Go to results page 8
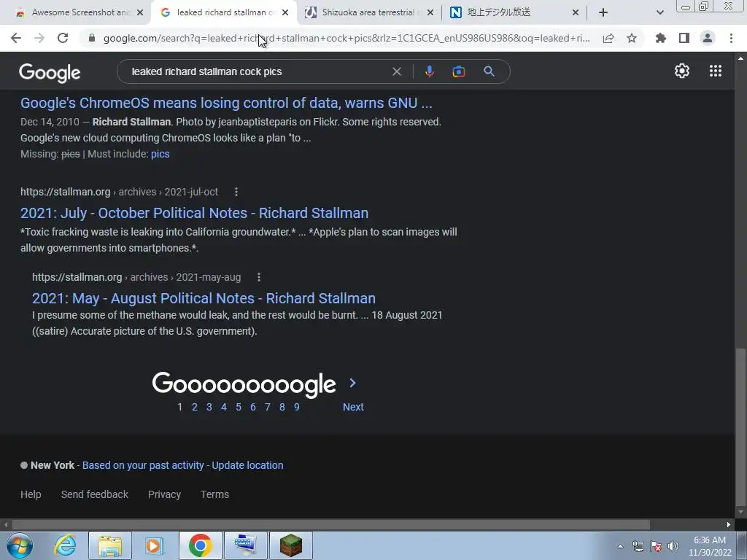Image resolution: width=747 pixels, height=560 pixels. (282, 407)
